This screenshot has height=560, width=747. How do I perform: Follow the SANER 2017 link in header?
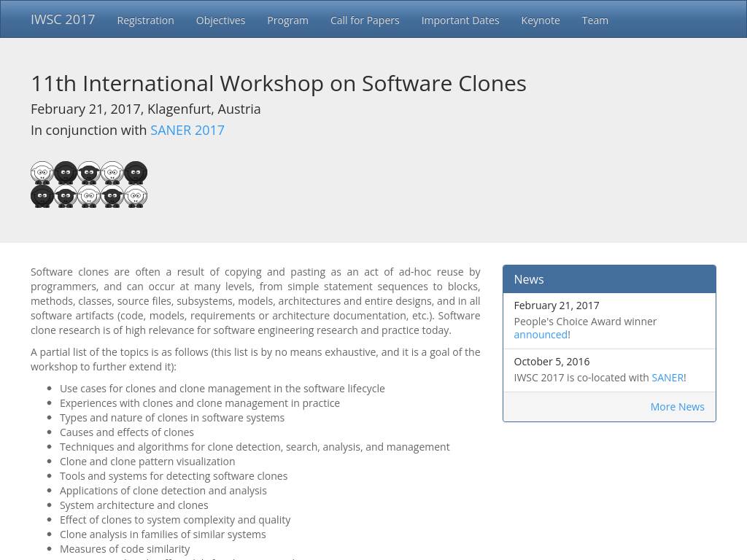[187, 130]
